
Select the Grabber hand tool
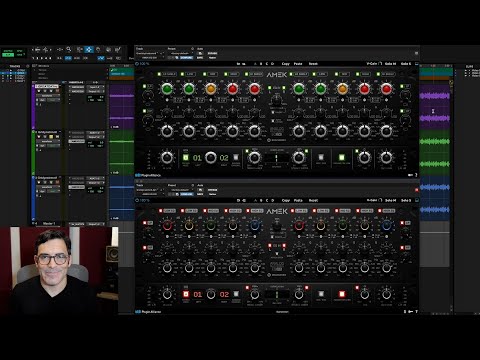(x=98, y=49)
